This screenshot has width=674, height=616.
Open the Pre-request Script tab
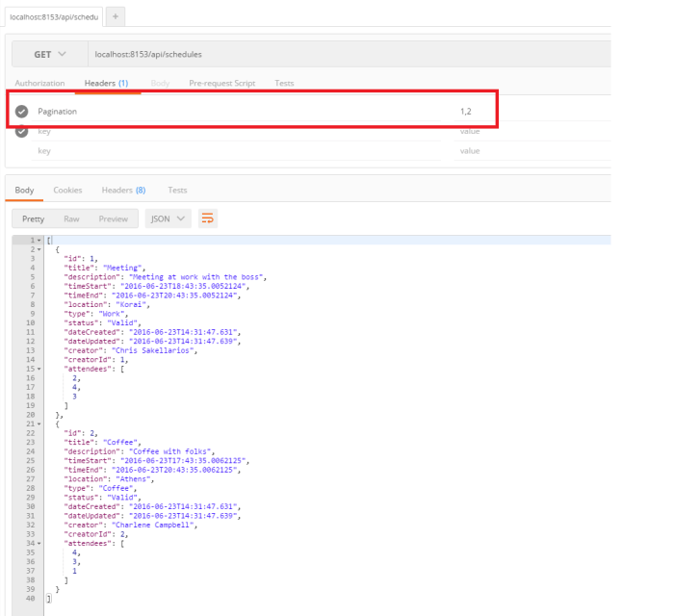pos(222,84)
